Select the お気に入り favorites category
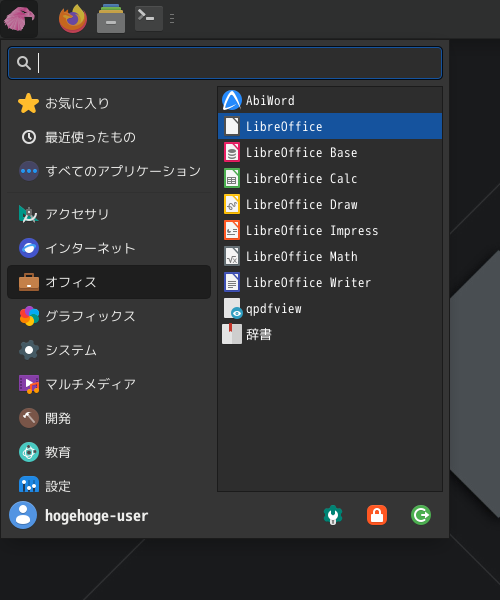 (109, 103)
